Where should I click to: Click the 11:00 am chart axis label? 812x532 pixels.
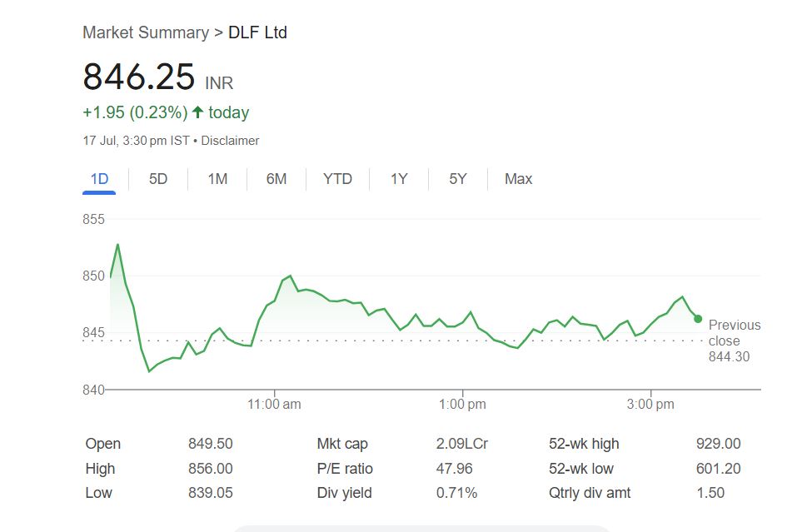coord(275,405)
